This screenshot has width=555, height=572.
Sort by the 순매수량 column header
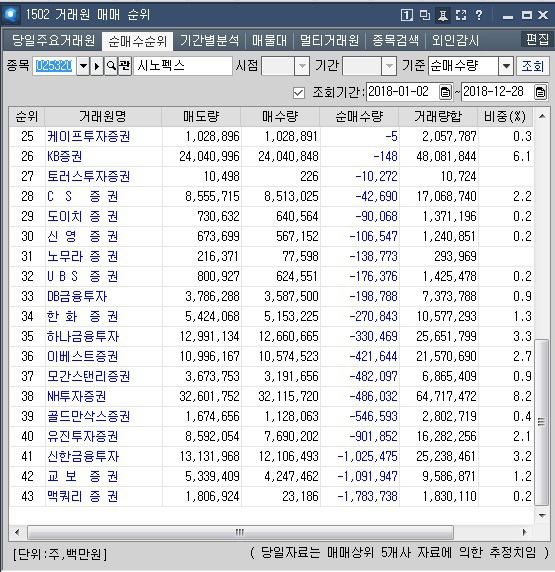click(359, 117)
